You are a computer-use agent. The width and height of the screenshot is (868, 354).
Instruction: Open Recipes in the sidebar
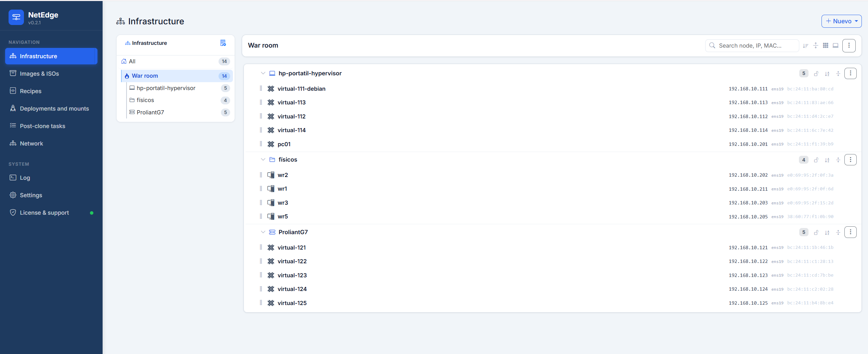click(x=51, y=91)
